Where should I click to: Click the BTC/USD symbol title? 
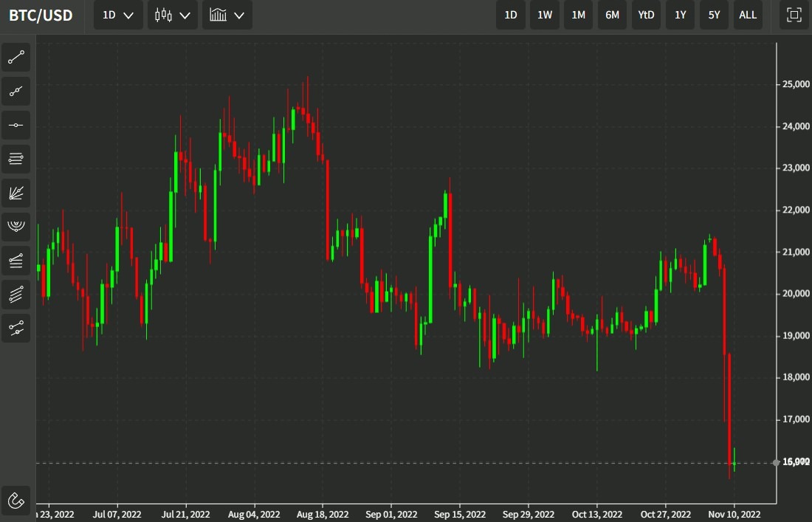(41, 15)
